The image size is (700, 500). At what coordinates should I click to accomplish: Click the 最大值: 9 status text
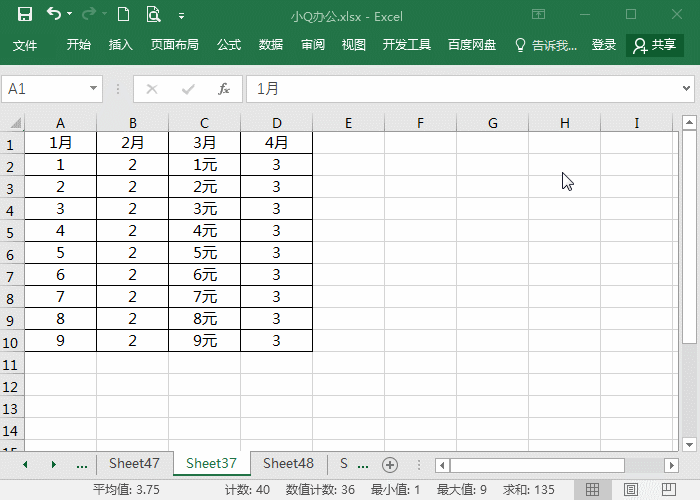click(x=462, y=490)
